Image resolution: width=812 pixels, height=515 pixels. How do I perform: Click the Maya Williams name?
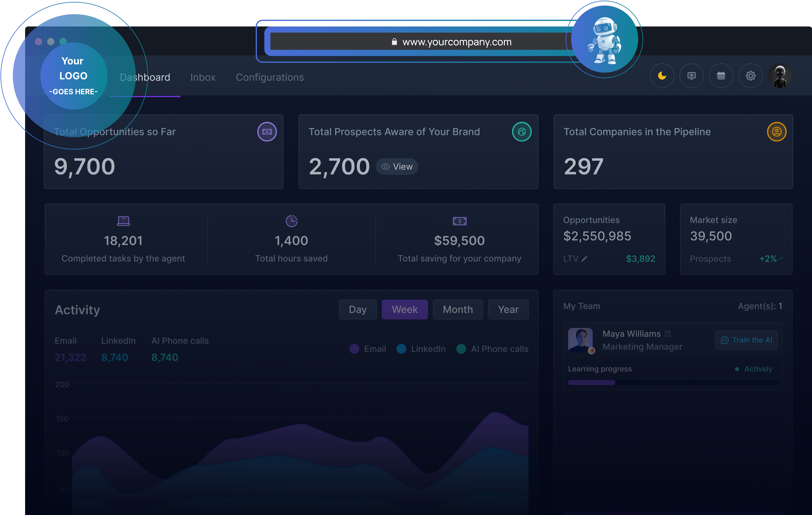pyautogui.click(x=632, y=334)
